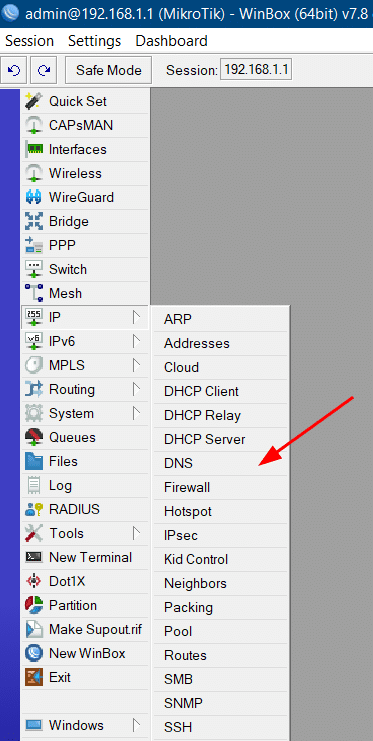Click the Log document icon
373x741 pixels.
34,485
